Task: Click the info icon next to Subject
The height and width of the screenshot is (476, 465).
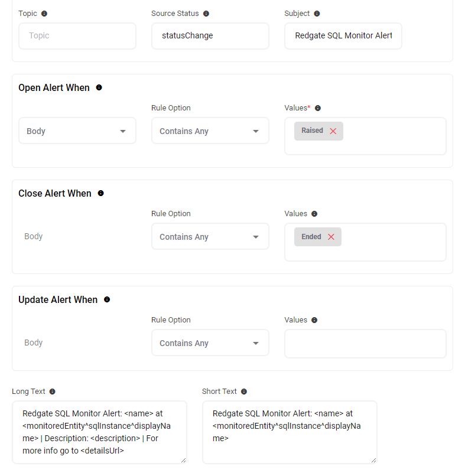Action: [x=317, y=14]
